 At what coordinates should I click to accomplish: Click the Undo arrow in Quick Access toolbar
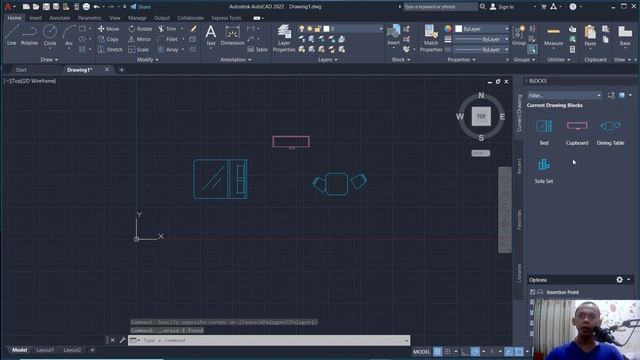pyautogui.click(x=96, y=7)
